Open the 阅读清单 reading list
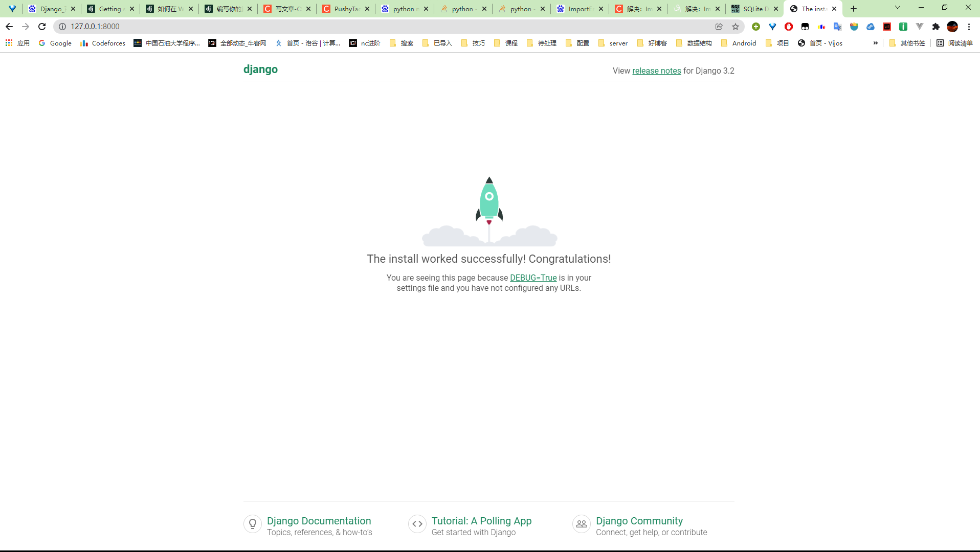Viewport: 980px width, 552px height. (954, 43)
